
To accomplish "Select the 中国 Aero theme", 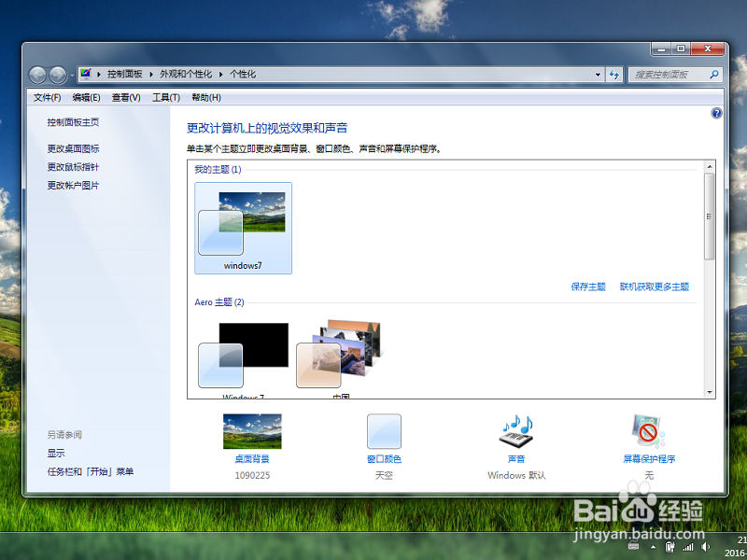I will (341, 354).
